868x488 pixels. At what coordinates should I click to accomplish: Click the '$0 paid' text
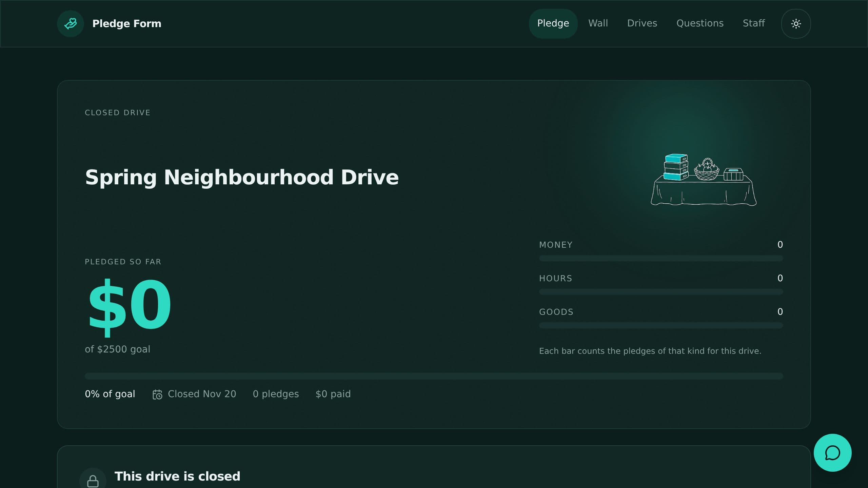[333, 394]
